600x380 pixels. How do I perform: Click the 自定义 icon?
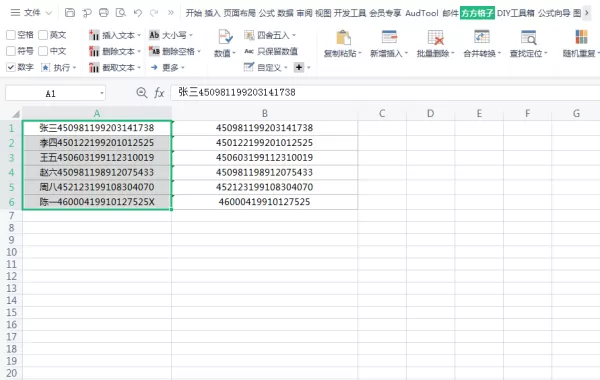click(x=249, y=67)
